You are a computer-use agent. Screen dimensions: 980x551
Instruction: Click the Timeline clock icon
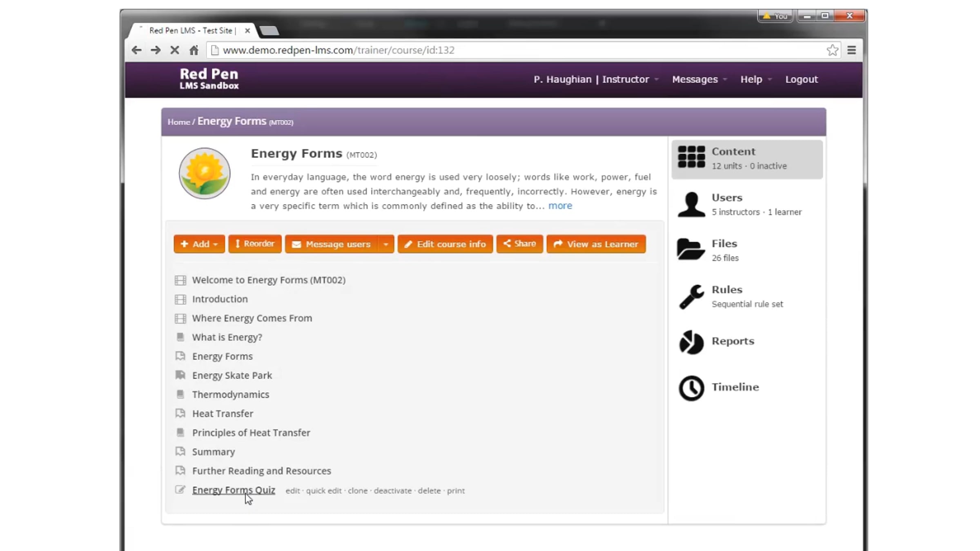(x=691, y=388)
